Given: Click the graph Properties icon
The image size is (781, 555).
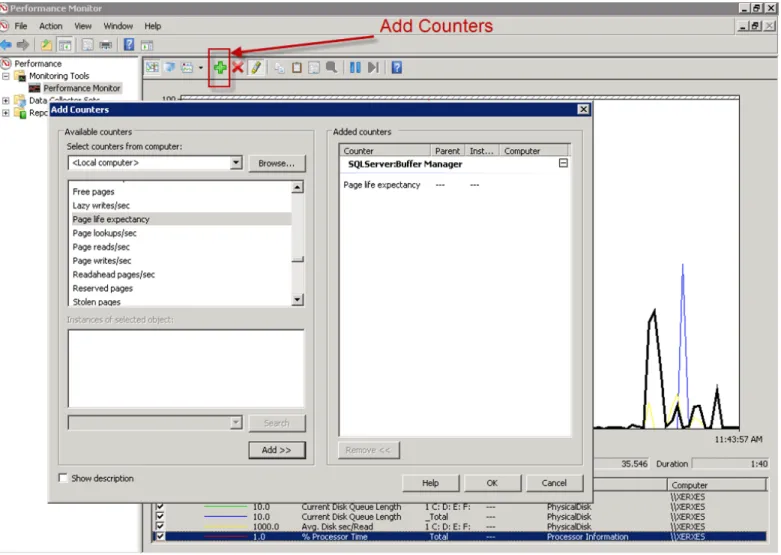Looking at the screenshot, I should 314,67.
